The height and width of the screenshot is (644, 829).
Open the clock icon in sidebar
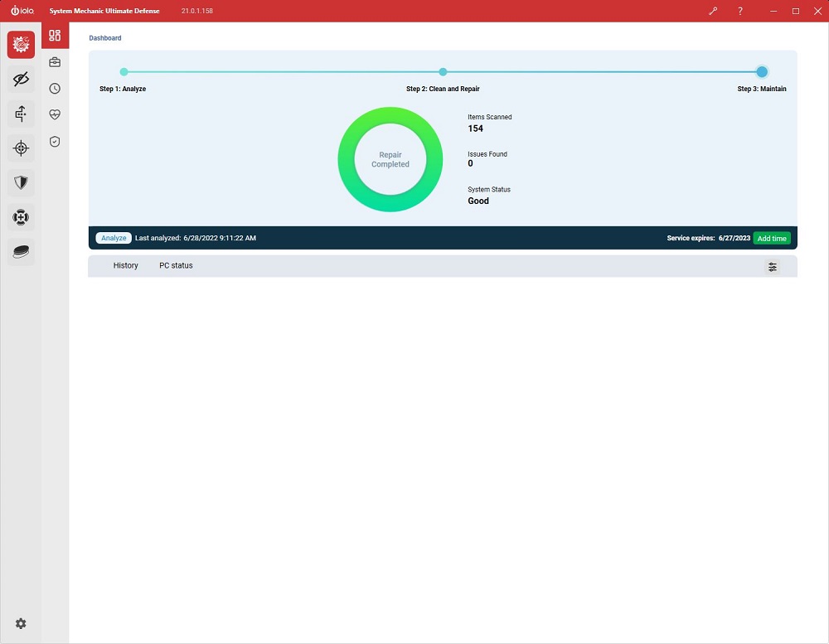click(55, 89)
